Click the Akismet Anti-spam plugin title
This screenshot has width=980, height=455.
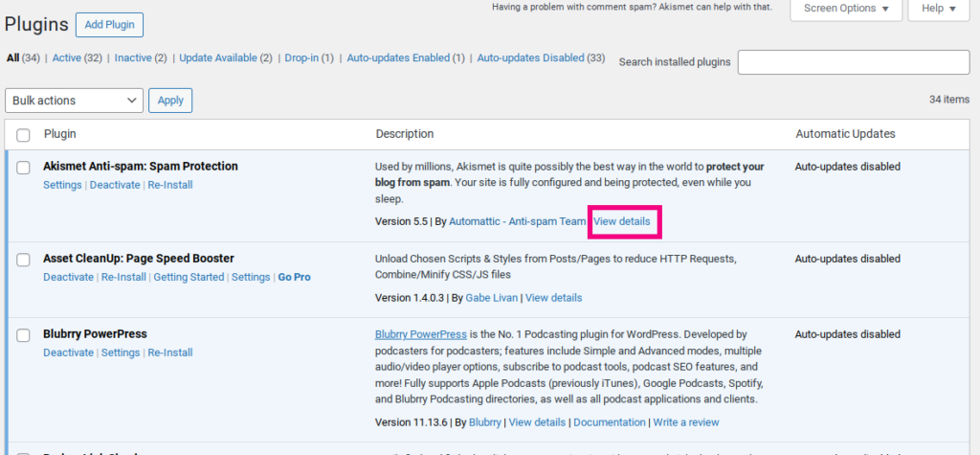(141, 167)
